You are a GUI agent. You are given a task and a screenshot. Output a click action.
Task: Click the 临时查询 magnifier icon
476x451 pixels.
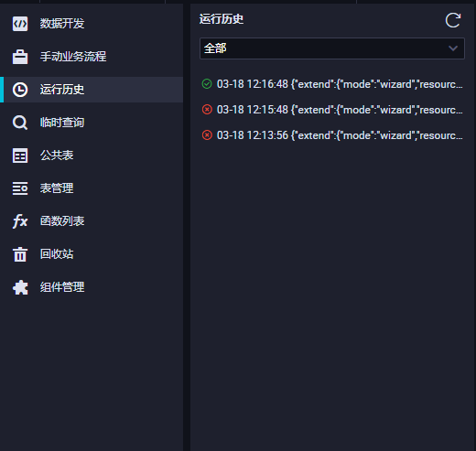pos(20,123)
